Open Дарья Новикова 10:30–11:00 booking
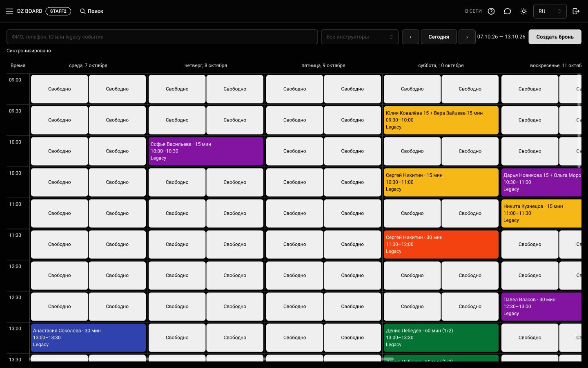This screenshot has width=588, height=368. click(541, 182)
